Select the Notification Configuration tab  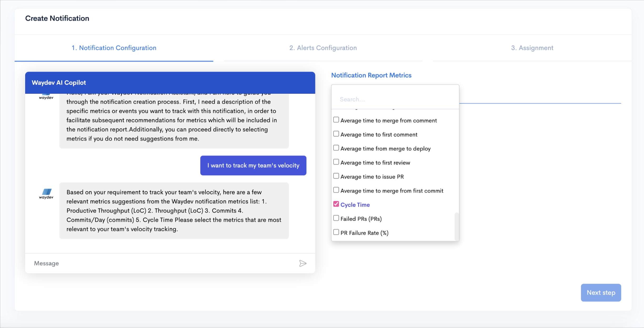pyautogui.click(x=114, y=48)
